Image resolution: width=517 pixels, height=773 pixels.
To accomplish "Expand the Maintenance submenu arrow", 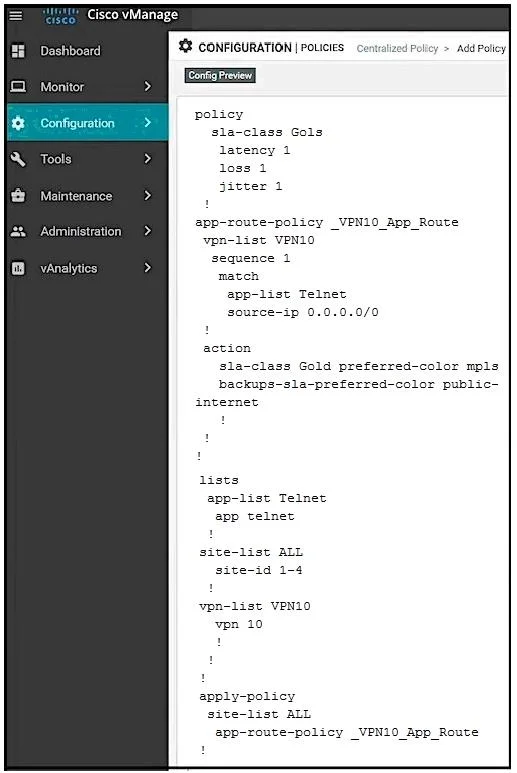I will click(147, 195).
